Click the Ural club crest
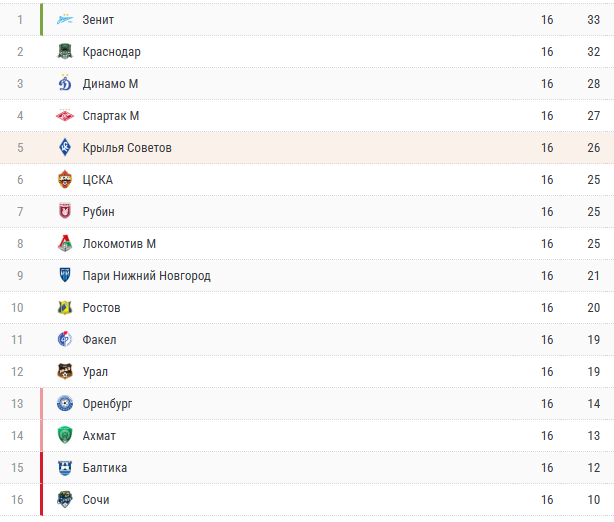This screenshot has height=522, width=614. click(x=65, y=372)
